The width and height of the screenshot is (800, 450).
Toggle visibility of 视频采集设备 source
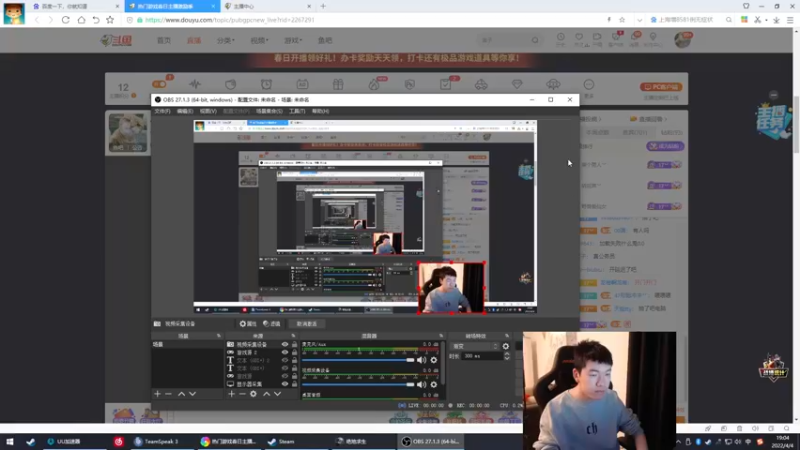pyautogui.click(x=285, y=344)
